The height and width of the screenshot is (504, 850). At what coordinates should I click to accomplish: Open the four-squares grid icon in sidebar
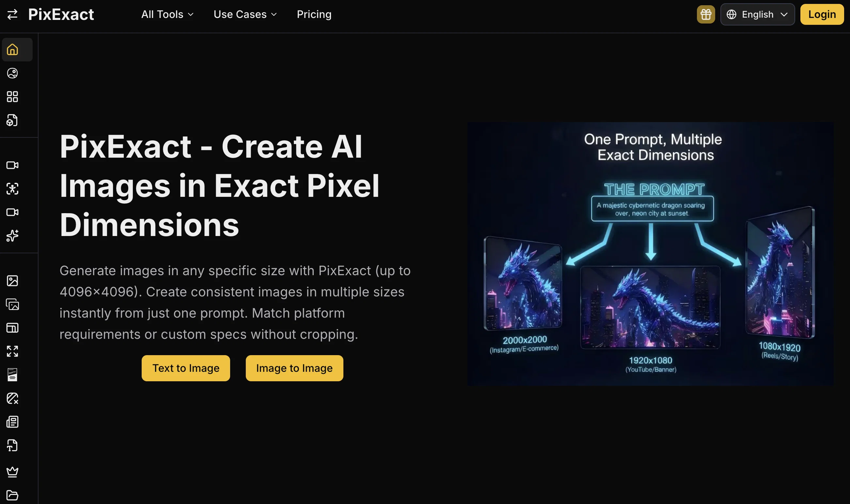[12, 97]
